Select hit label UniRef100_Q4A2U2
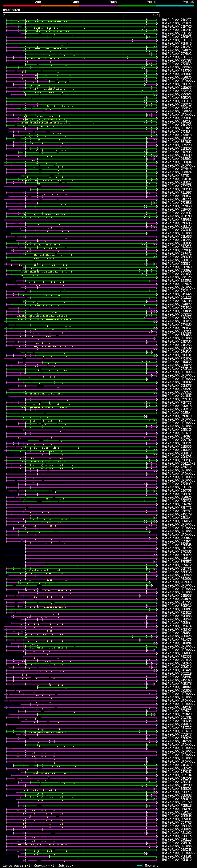 [177, 707]
